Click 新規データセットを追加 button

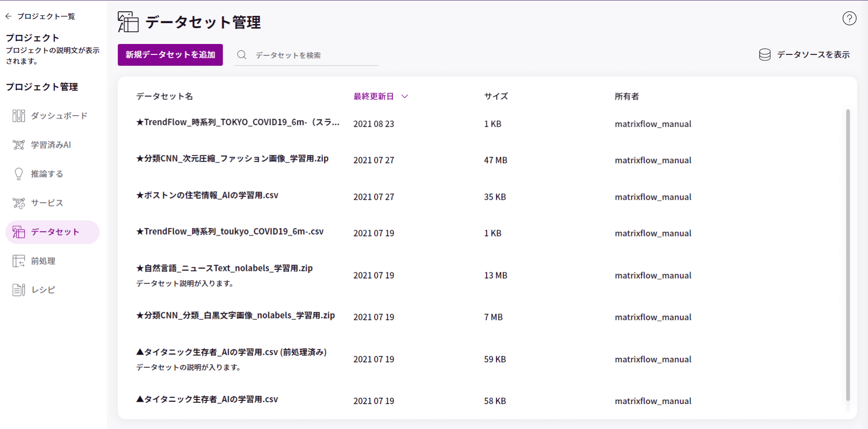pos(170,55)
